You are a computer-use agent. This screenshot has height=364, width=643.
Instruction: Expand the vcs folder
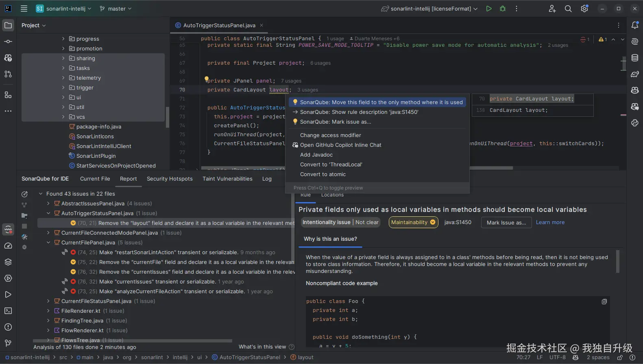63,117
